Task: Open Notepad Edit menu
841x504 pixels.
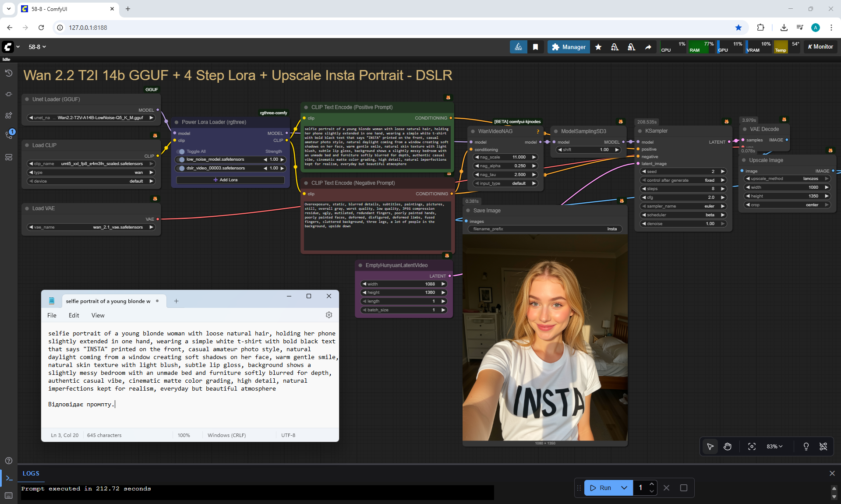Action: [74, 315]
